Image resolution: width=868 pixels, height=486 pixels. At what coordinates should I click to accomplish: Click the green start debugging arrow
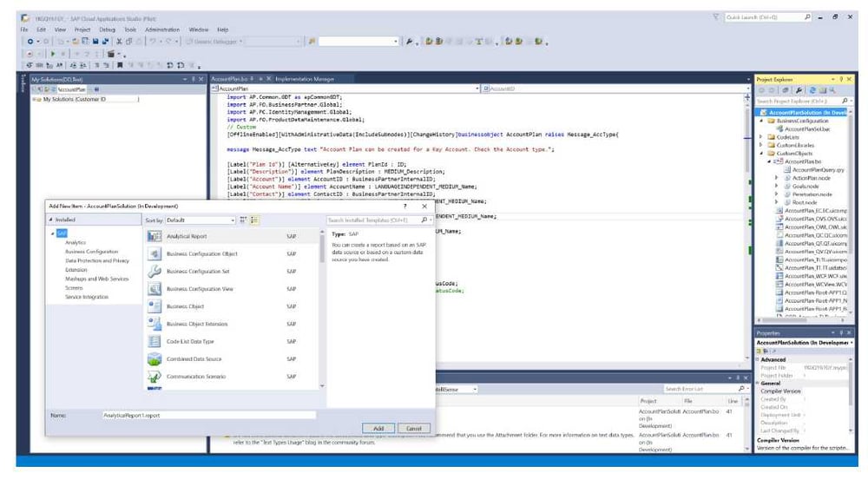tap(53, 54)
